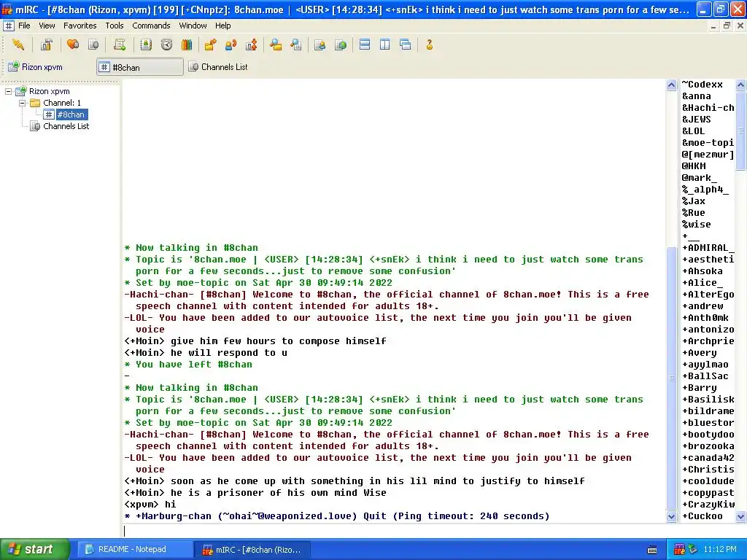This screenshot has height=560, width=747.
Task: Click the nick list scrollbar up arrow
Action: coord(741,85)
